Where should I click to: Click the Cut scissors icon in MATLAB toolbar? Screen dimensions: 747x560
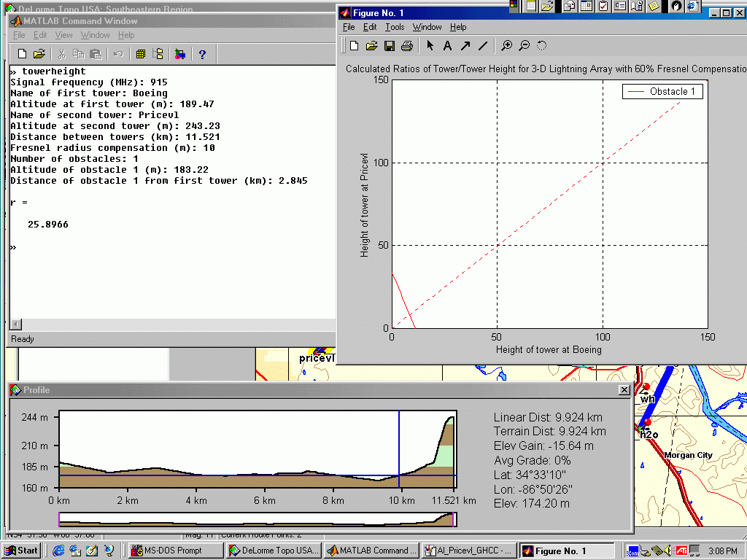pos(61,54)
